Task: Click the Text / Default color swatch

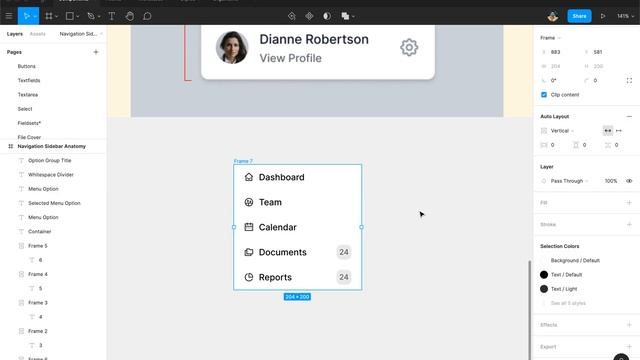Action: (x=544, y=275)
